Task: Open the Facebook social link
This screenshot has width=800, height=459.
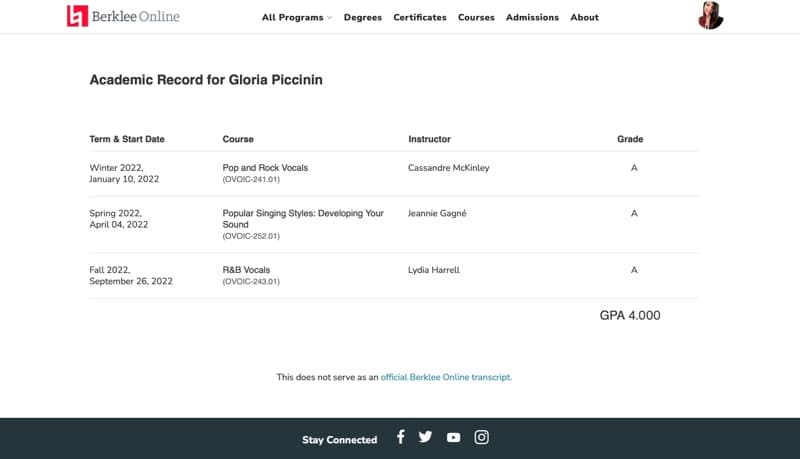Action: (401, 437)
